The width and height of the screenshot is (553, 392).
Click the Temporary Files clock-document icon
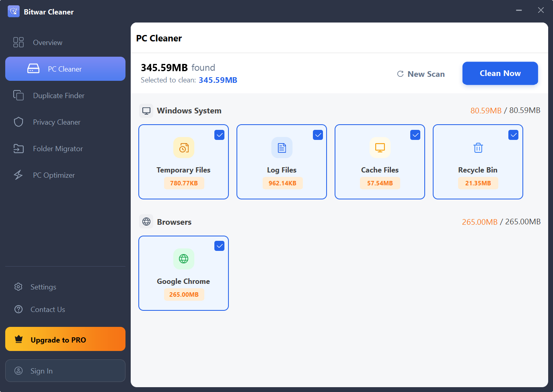184,148
